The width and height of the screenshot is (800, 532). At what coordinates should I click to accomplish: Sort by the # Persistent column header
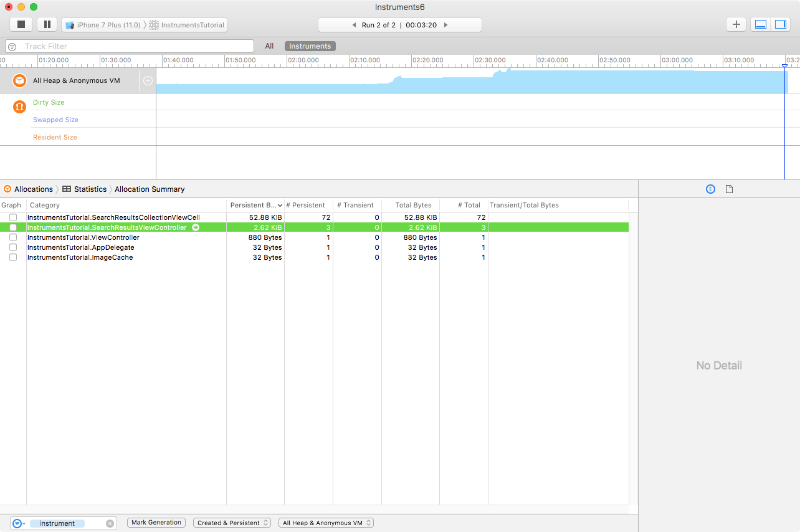(x=308, y=205)
